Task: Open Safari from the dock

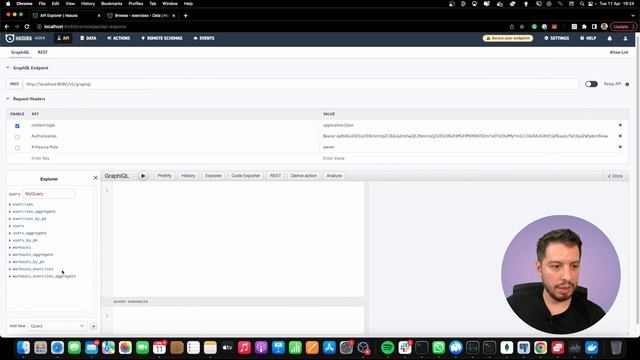Action: pos(58,347)
